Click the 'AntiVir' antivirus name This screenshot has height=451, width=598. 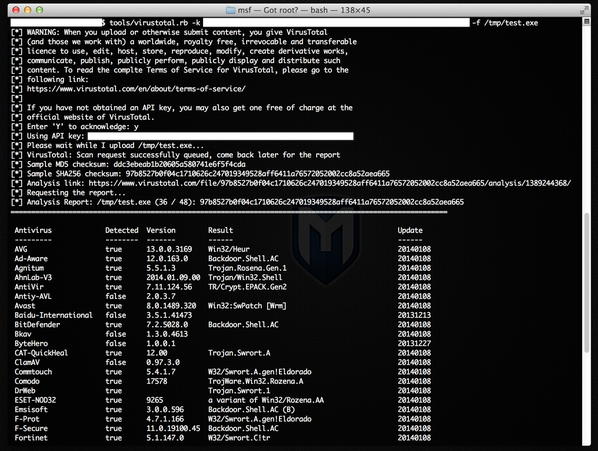pyautogui.click(x=29, y=287)
